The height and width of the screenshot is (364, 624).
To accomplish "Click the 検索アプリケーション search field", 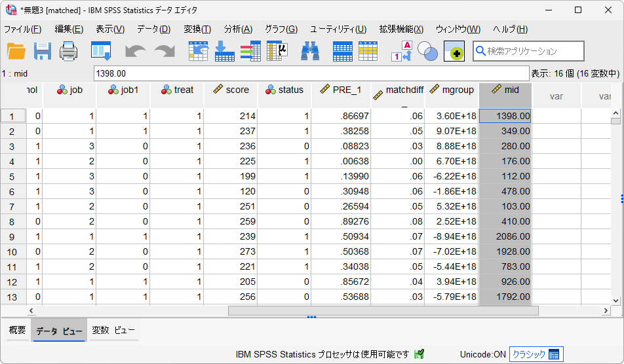I will (528, 51).
